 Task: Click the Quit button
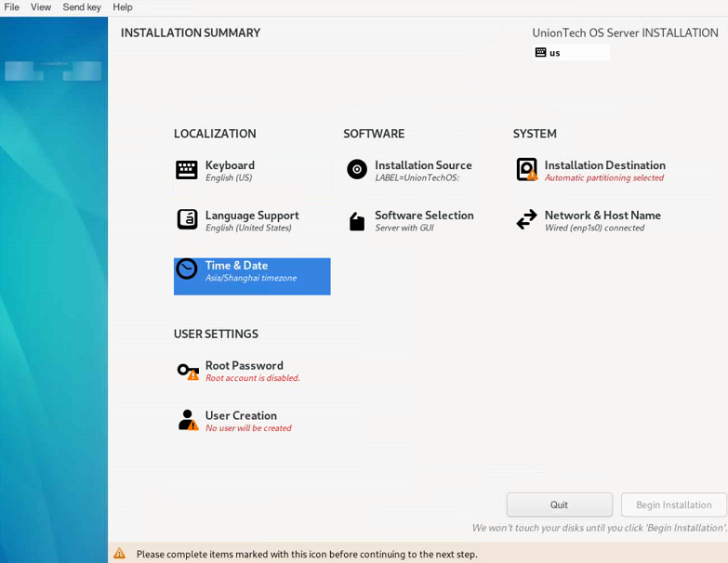coord(560,504)
